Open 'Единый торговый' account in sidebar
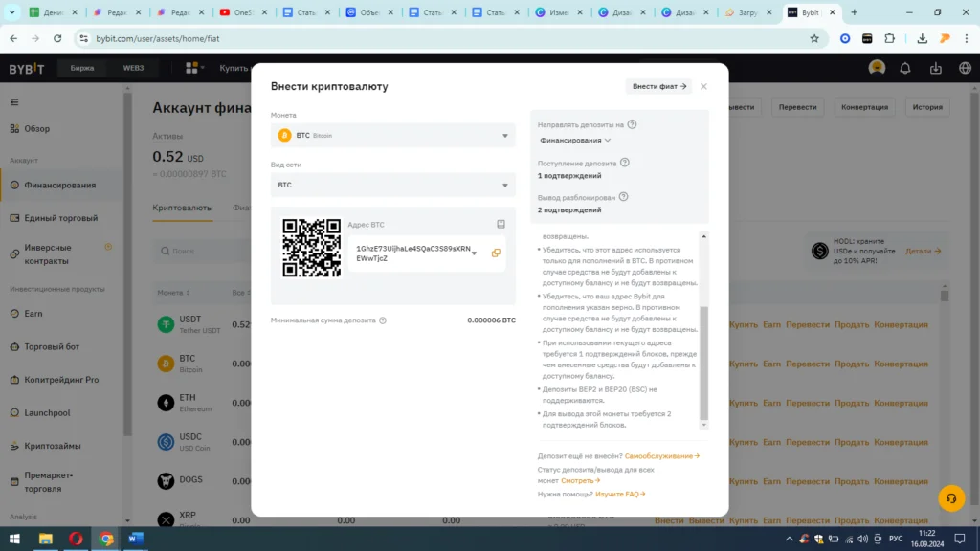Viewport: 980px width, 551px height. [62, 218]
